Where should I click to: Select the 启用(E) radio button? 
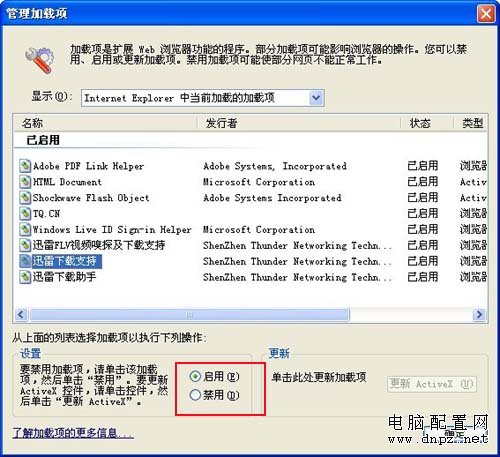pos(195,376)
